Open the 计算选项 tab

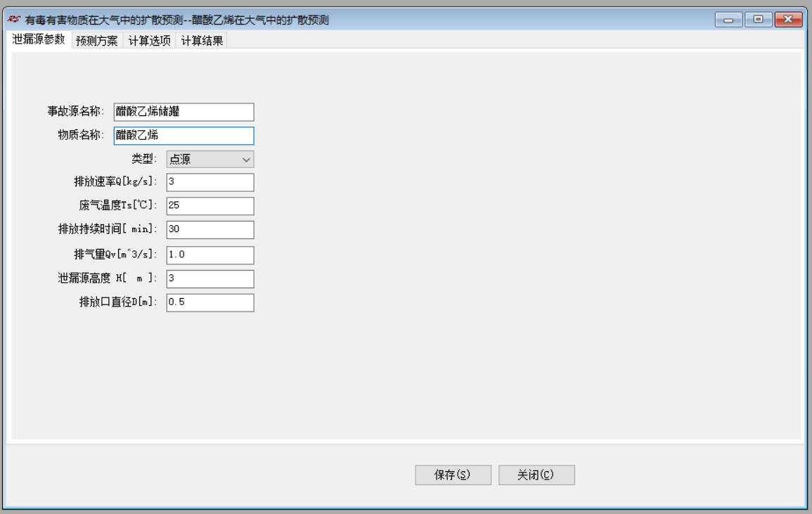click(150, 40)
